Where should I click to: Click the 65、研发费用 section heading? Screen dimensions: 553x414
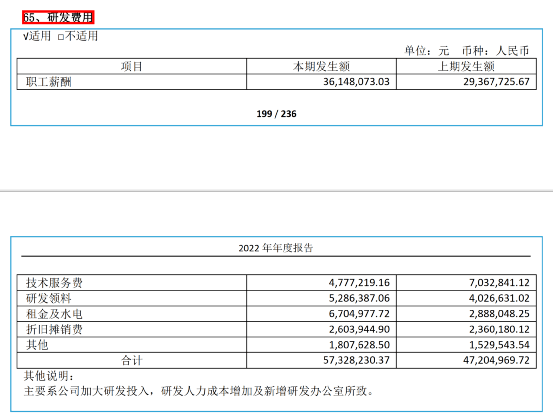pyautogui.click(x=58, y=17)
